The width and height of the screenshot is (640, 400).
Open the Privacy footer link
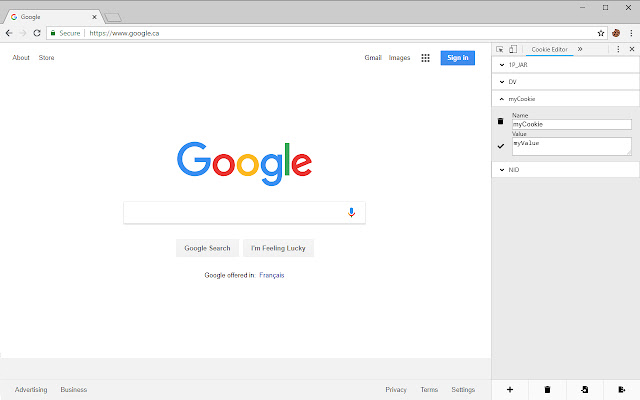click(396, 390)
